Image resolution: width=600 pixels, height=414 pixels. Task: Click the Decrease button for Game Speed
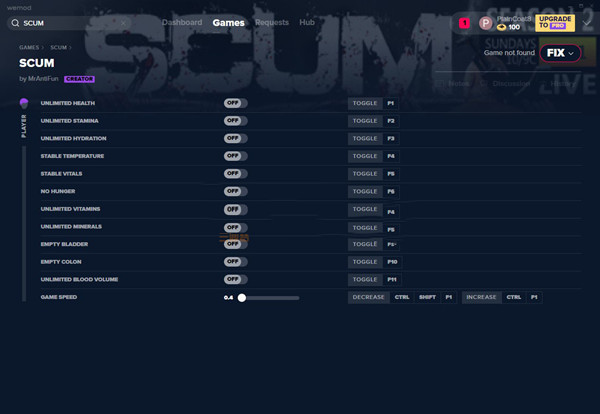click(368, 297)
